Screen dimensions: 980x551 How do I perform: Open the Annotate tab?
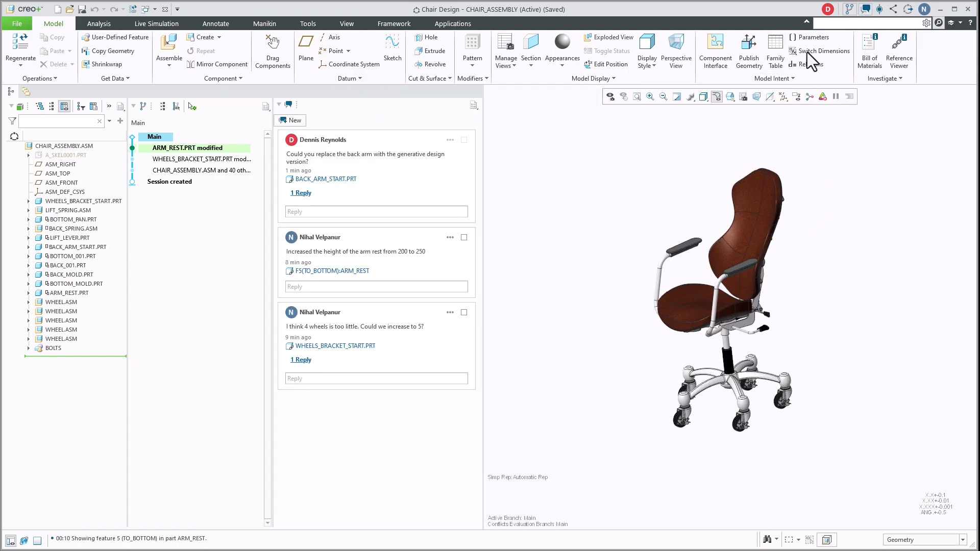click(215, 23)
